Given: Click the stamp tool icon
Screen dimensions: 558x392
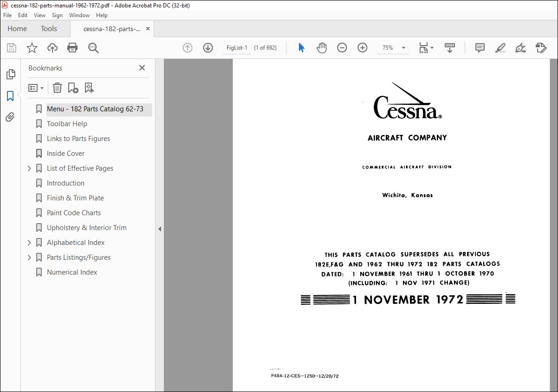Looking at the screenshot, I should [541, 48].
